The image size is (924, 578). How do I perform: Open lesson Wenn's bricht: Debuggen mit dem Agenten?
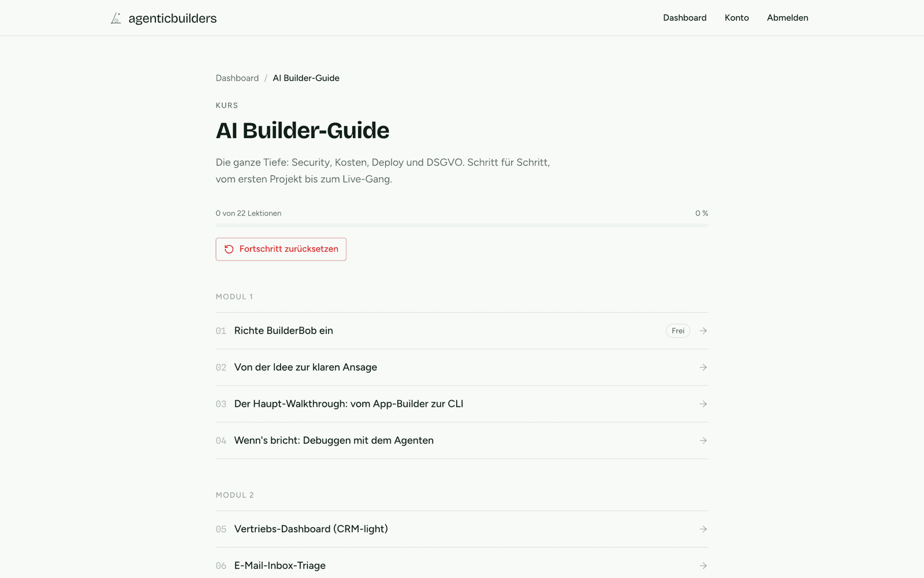point(462,440)
